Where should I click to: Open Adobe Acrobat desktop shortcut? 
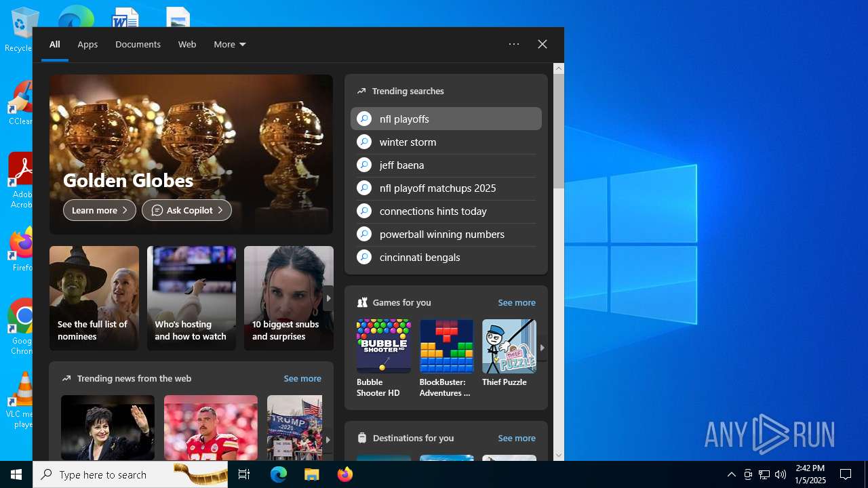coord(19,180)
